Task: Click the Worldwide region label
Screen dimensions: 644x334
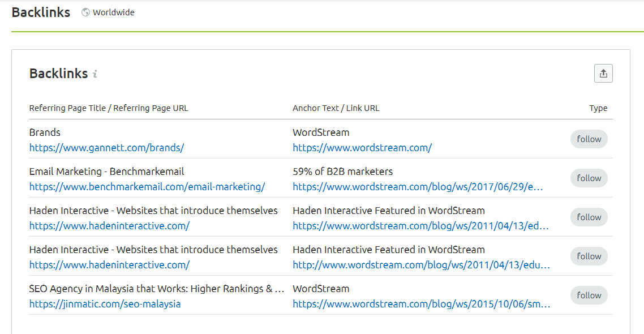Action: coord(114,12)
